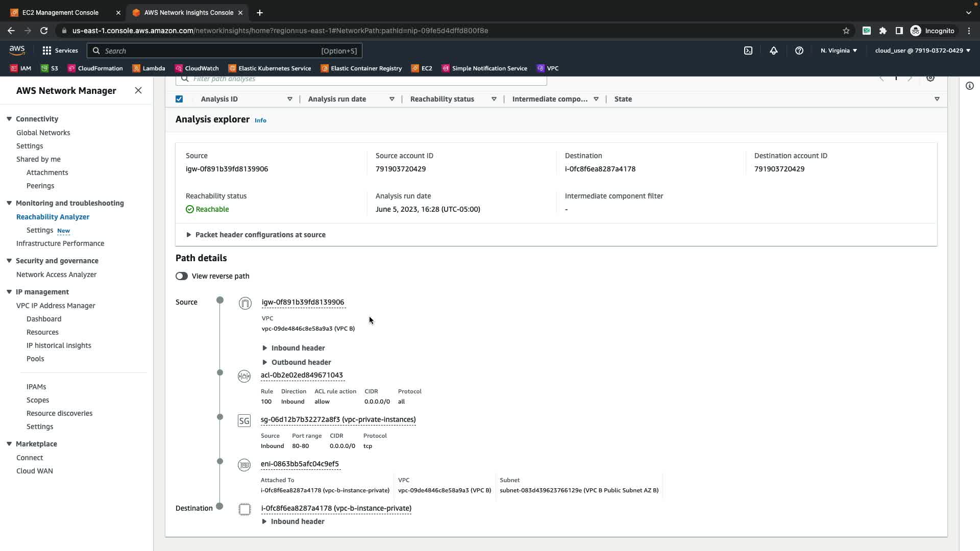
Task: Open the AWS CloudShell icon
Action: click(x=748, y=51)
